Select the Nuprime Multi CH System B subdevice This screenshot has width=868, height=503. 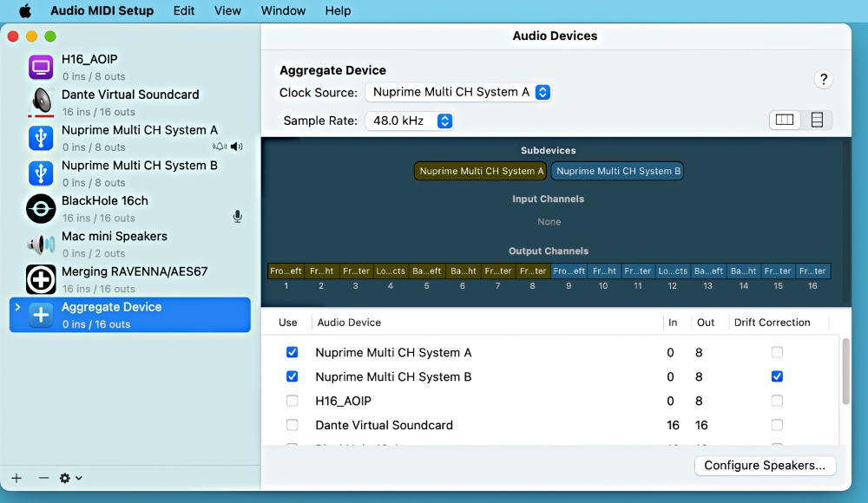tap(617, 172)
